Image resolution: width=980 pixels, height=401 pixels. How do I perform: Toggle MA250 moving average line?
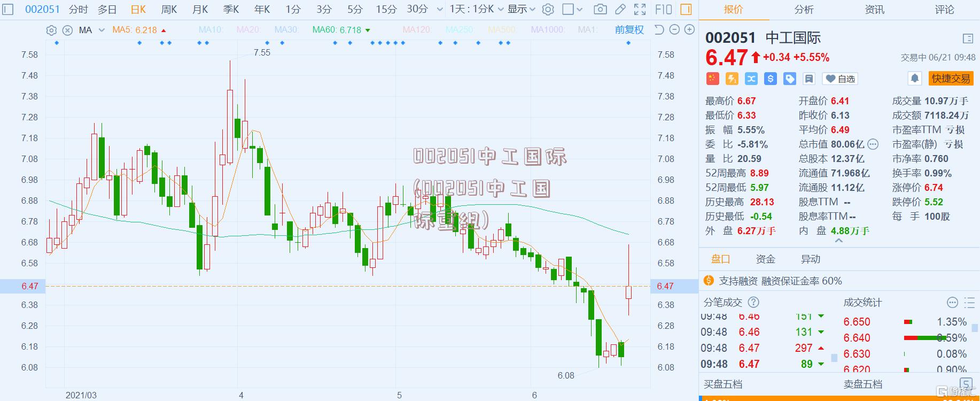pyautogui.click(x=460, y=30)
